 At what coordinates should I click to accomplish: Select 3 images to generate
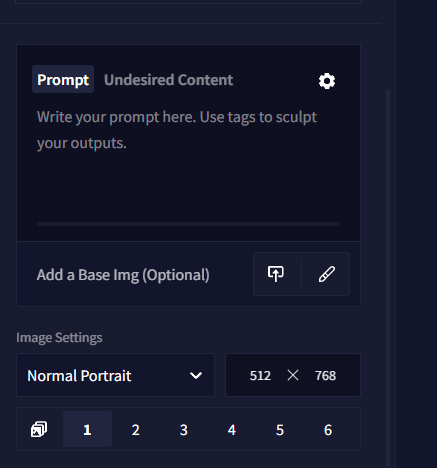coord(184,430)
